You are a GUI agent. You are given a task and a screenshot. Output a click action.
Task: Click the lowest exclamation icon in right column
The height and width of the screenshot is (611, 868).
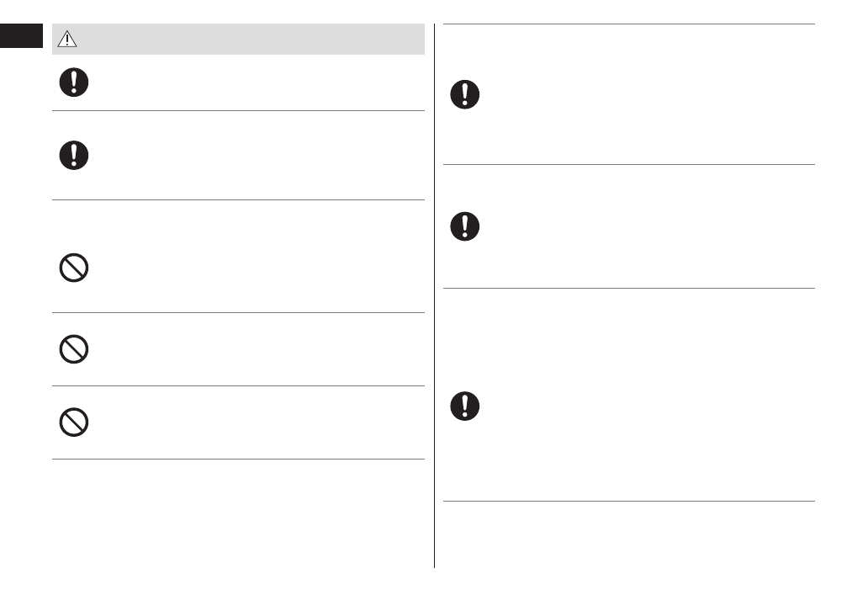(x=464, y=406)
